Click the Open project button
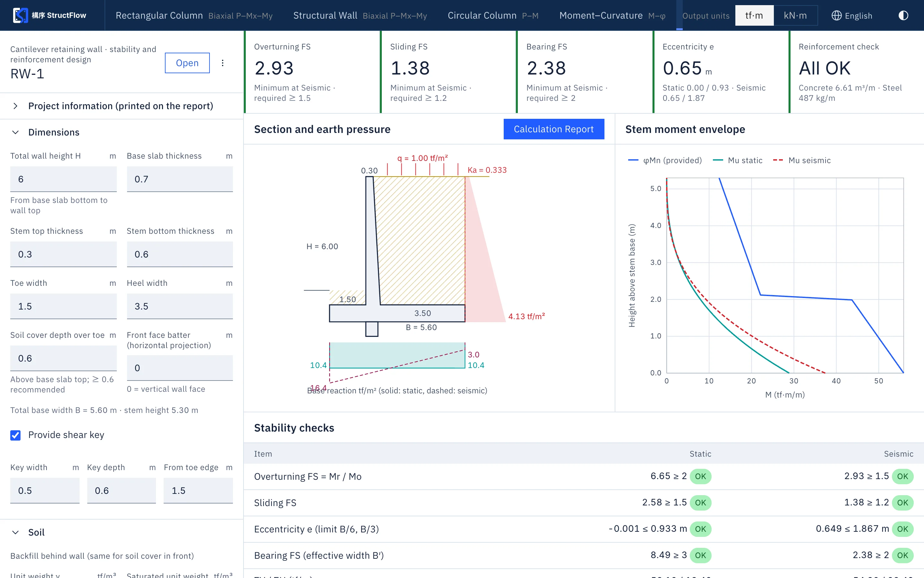924x578 pixels. [187, 63]
